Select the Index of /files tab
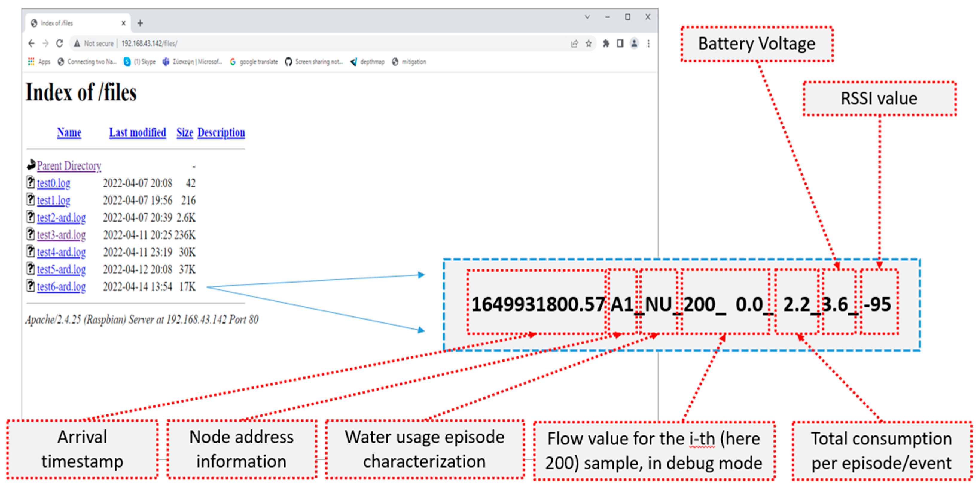This screenshot has width=980, height=497. (x=78, y=23)
